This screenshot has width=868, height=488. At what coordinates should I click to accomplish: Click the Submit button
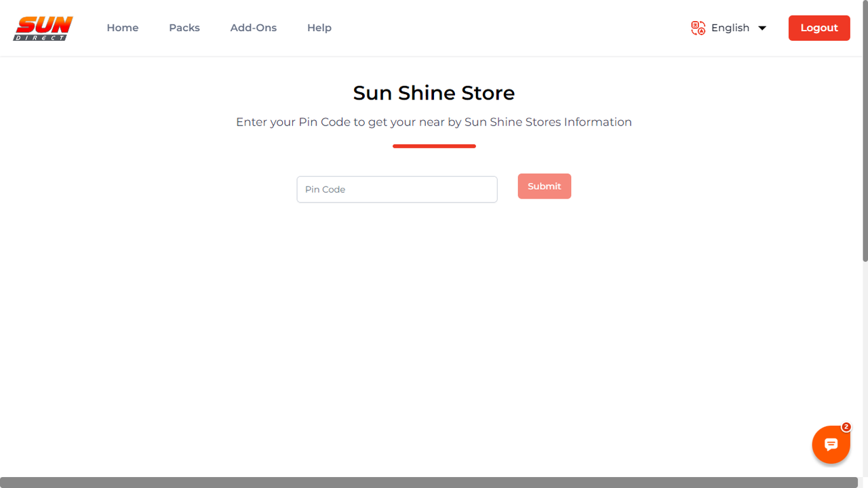click(545, 186)
